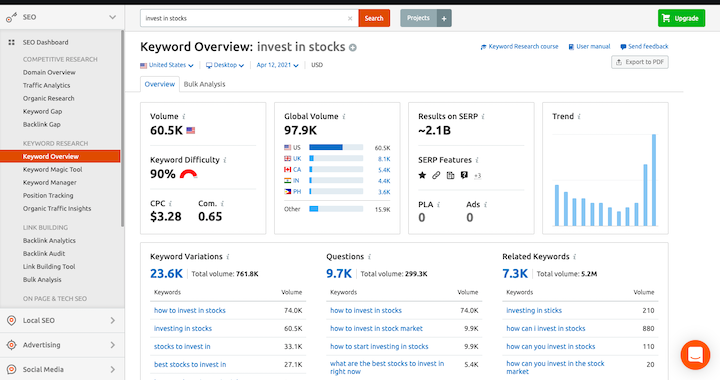Open Traffic Analytics in sidebar
The width and height of the screenshot is (720, 380).
click(46, 85)
